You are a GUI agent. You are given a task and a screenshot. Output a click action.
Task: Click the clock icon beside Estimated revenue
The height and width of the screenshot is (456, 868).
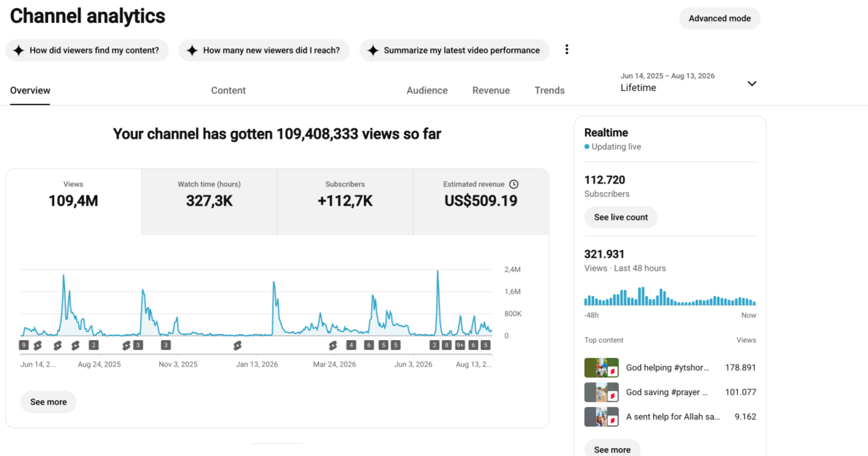[514, 184]
